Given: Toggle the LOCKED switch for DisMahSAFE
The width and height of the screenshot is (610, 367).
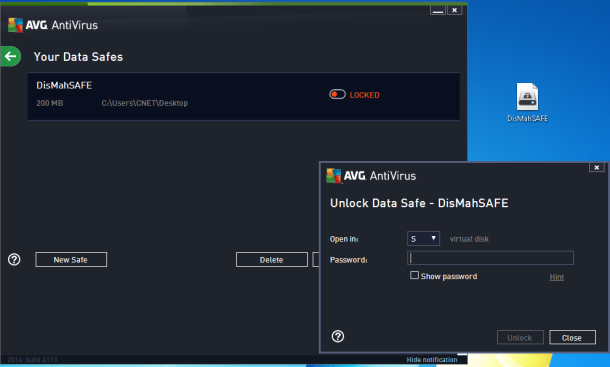Looking at the screenshot, I should tap(337, 95).
